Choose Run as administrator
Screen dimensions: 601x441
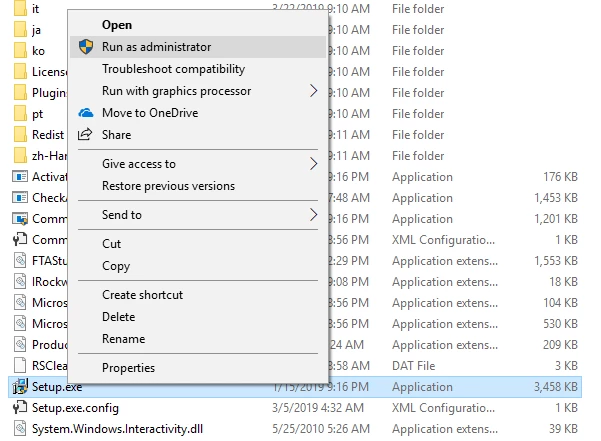198,47
